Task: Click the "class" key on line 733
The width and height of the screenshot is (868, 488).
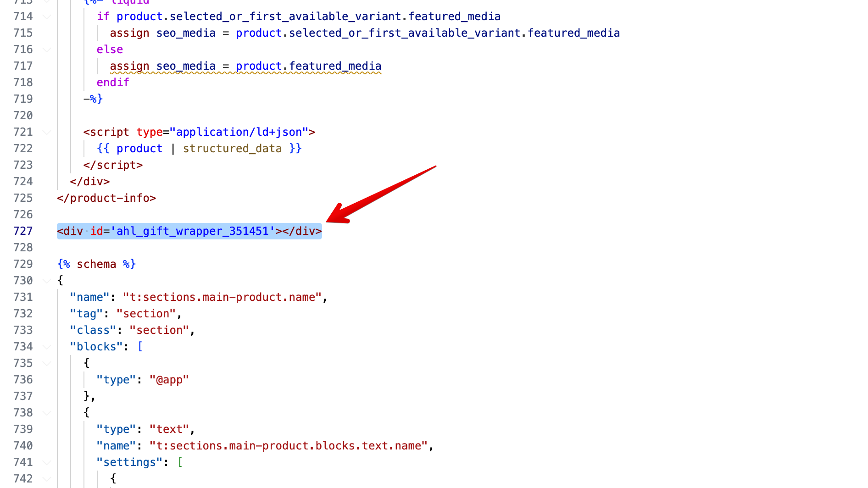Action: (x=93, y=330)
